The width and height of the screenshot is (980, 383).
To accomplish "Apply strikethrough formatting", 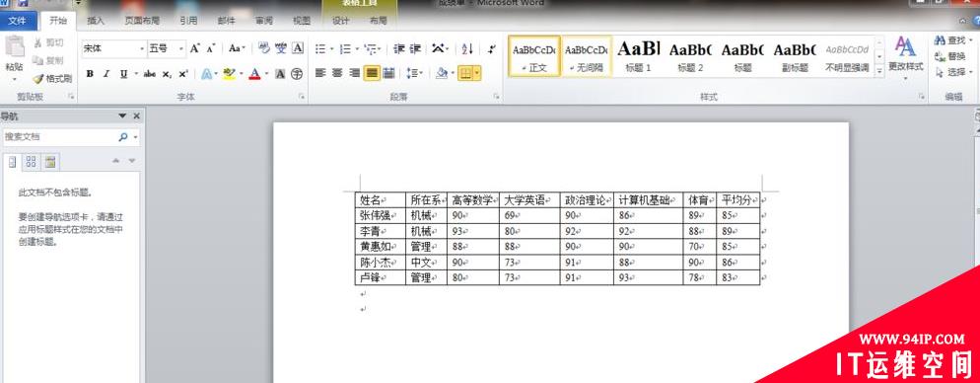I will (150, 74).
